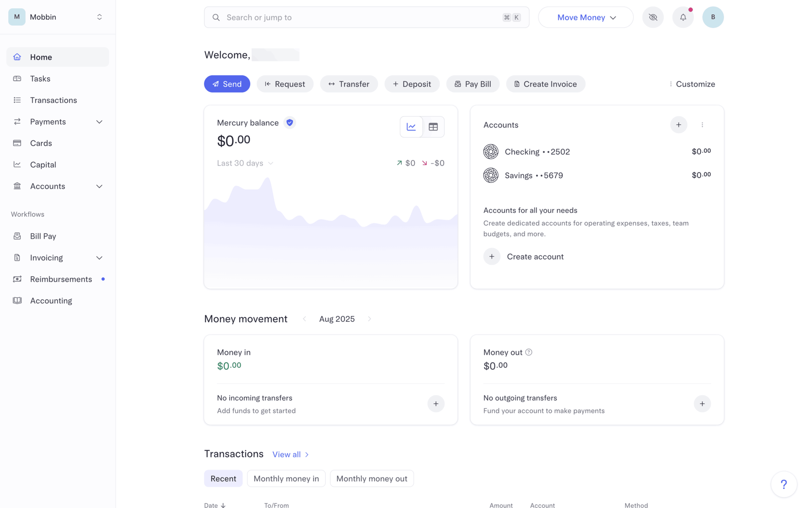Open notifications bell
812x508 pixels.
pos(683,17)
